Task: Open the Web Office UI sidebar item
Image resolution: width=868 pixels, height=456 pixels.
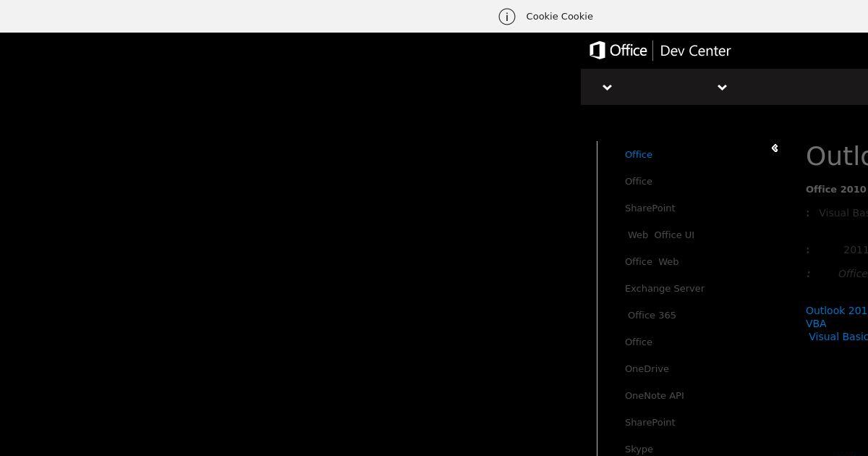Action: (661, 235)
